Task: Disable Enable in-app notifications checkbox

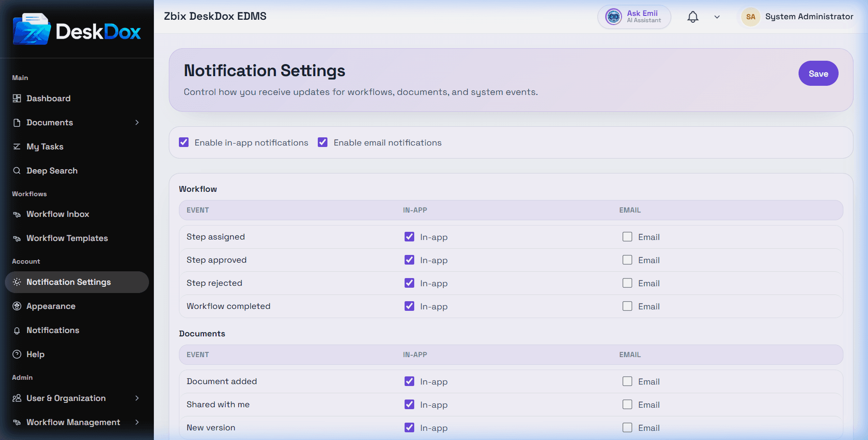Action: point(184,142)
